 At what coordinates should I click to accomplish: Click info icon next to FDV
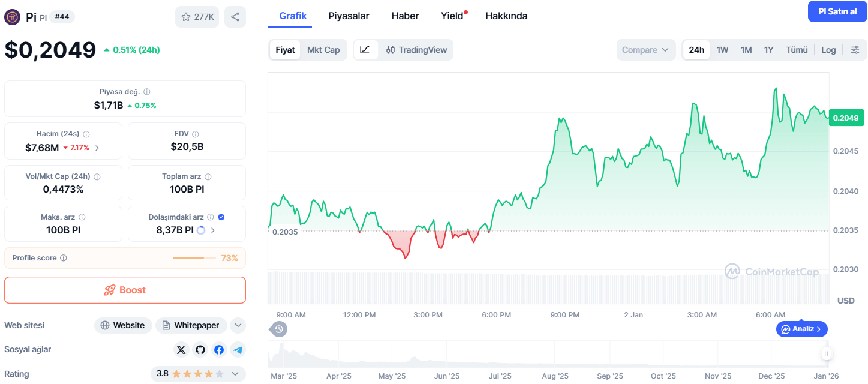tap(195, 134)
